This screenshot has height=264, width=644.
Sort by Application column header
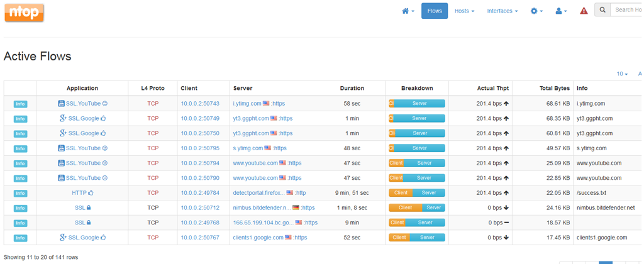[82, 88]
